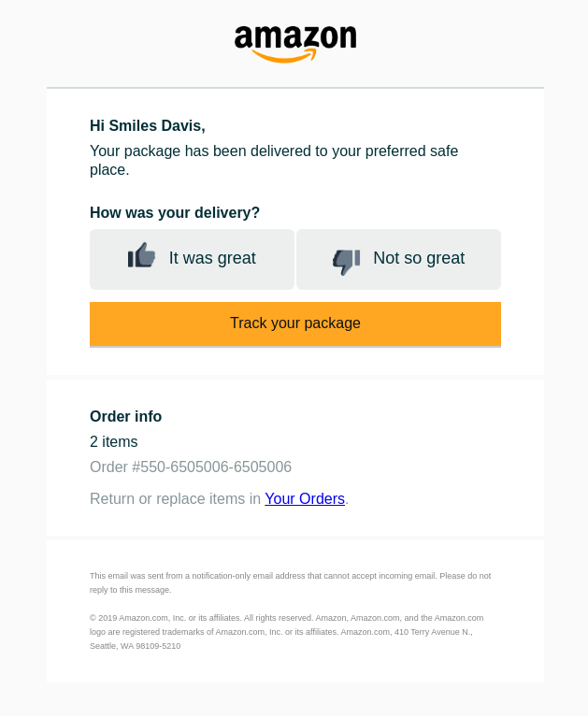This screenshot has width=588, height=718.
Task: Open Track your package
Action: 294,323
